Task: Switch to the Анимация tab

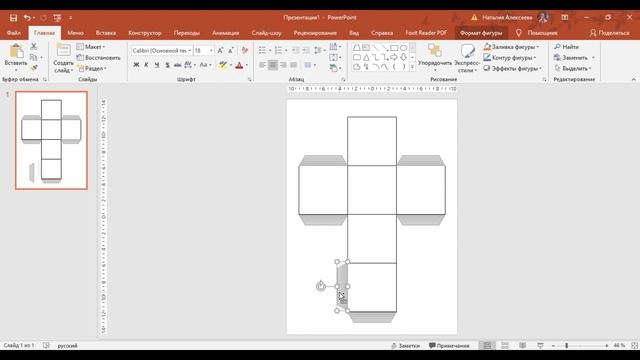Action: pos(226,33)
